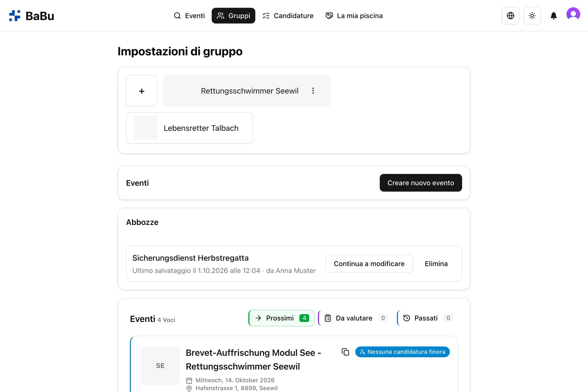Viewport: 588px width, 392px height.
Task: Delete the draft with Elimina
Action: click(436, 263)
